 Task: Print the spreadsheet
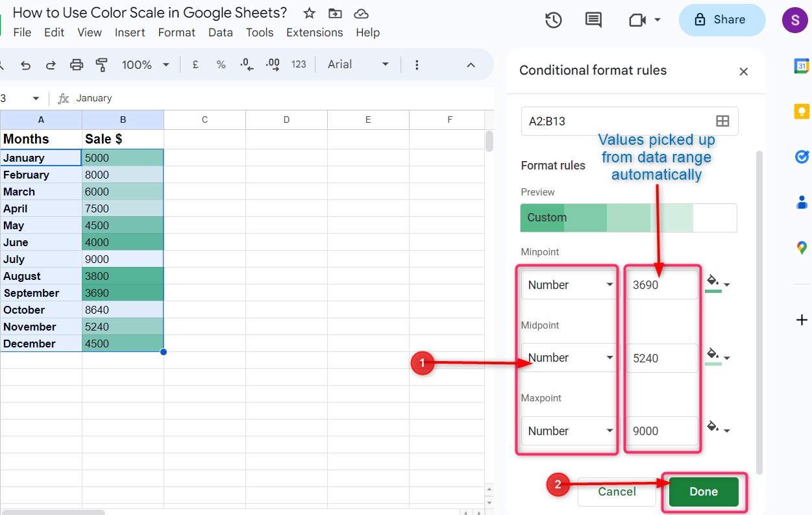[x=77, y=64]
